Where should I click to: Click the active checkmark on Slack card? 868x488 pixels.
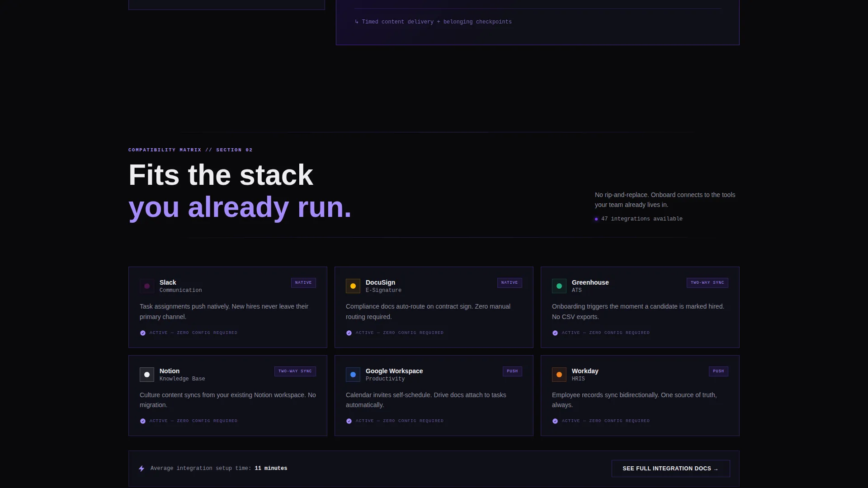tap(143, 333)
